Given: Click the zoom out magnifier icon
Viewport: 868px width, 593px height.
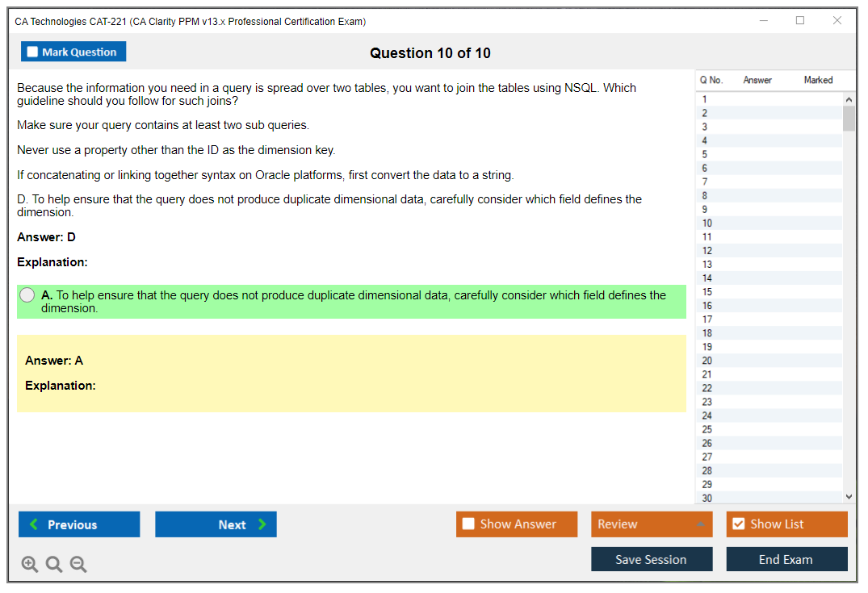Looking at the screenshot, I should click(78, 565).
